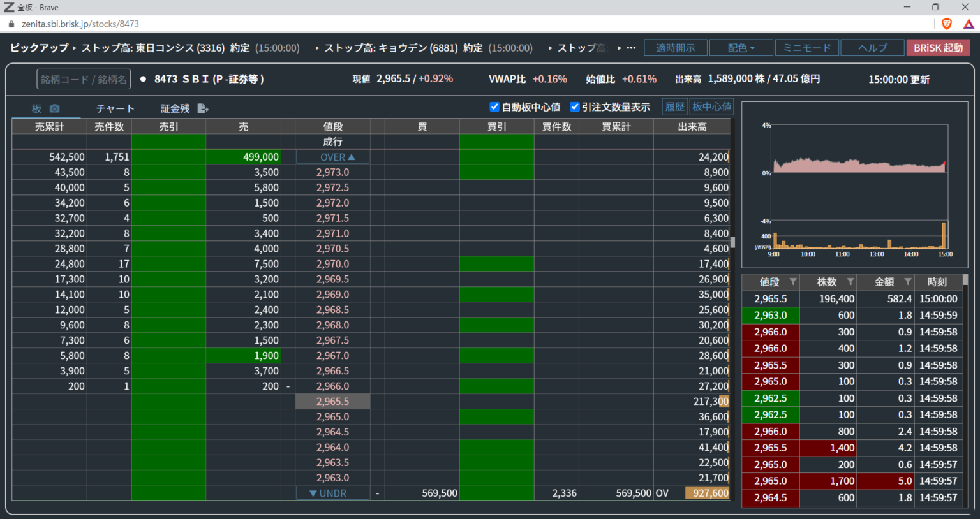Click the 履歴 button above the trade list
The image size is (980, 519).
pyautogui.click(x=674, y=106)
